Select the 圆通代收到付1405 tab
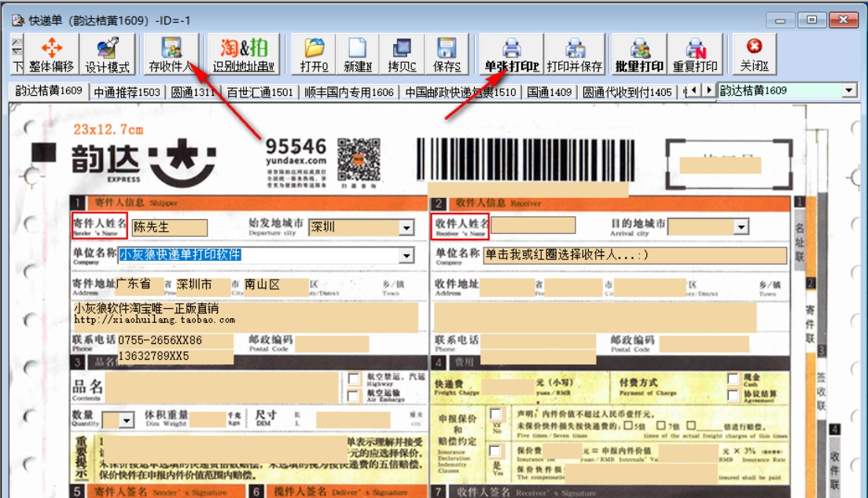This screenshot has height=498, width=868. 627,92
